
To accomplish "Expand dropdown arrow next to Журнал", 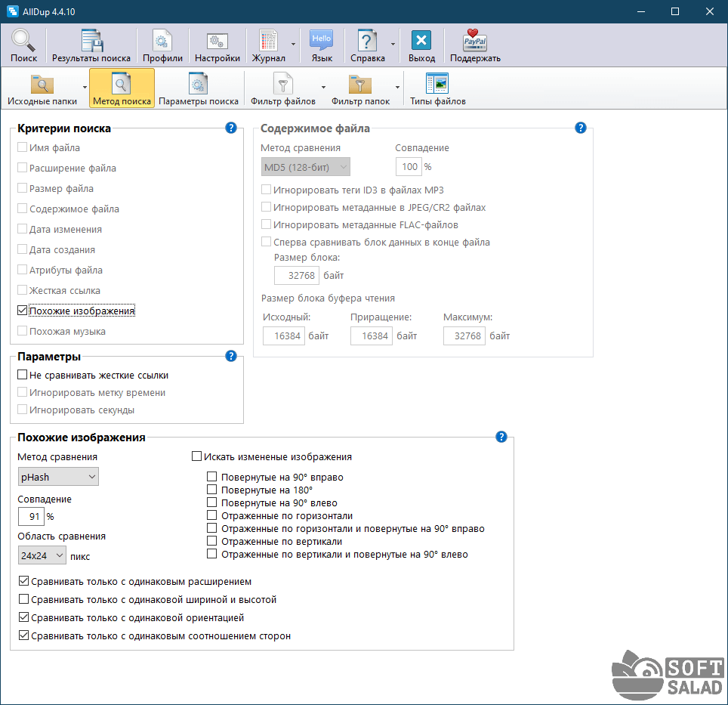I will 293,45.
